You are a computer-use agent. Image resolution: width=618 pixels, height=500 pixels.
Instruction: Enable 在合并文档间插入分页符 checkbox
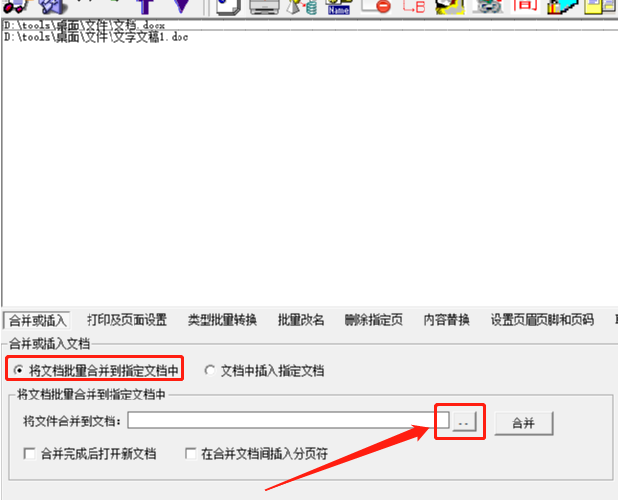coord(191,454)
